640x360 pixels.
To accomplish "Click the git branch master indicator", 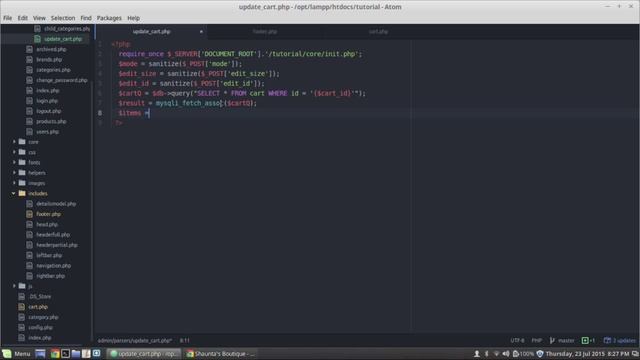I will click(x=562, y=340).
